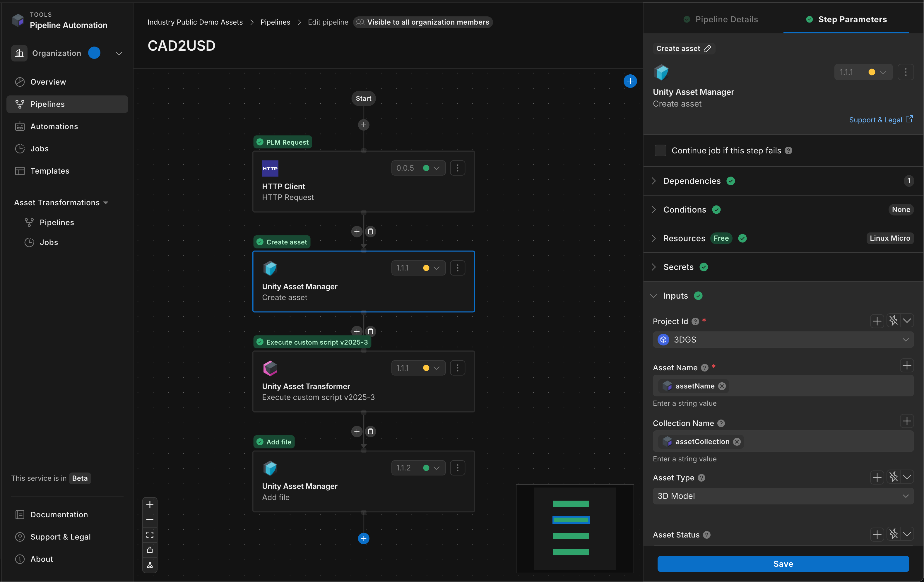Screen dimensions: 924x582
Task: Click the pencil icon to rename Create asset
Action: tap(708, 48)
